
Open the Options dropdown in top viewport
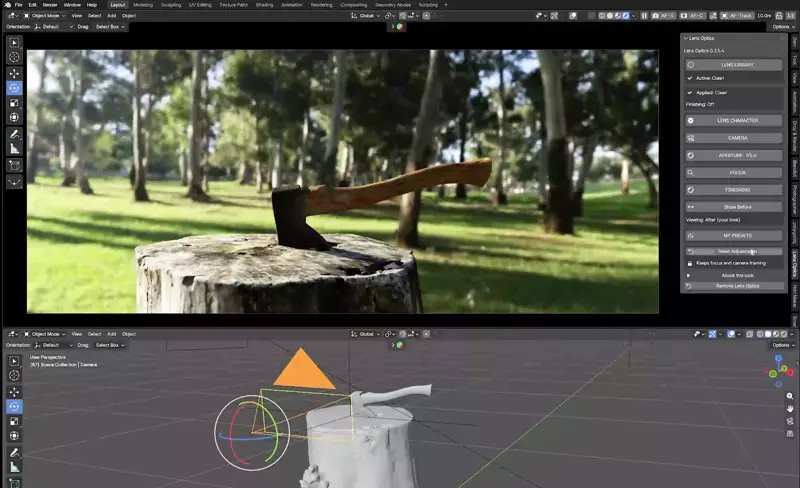tap(783, 27)
